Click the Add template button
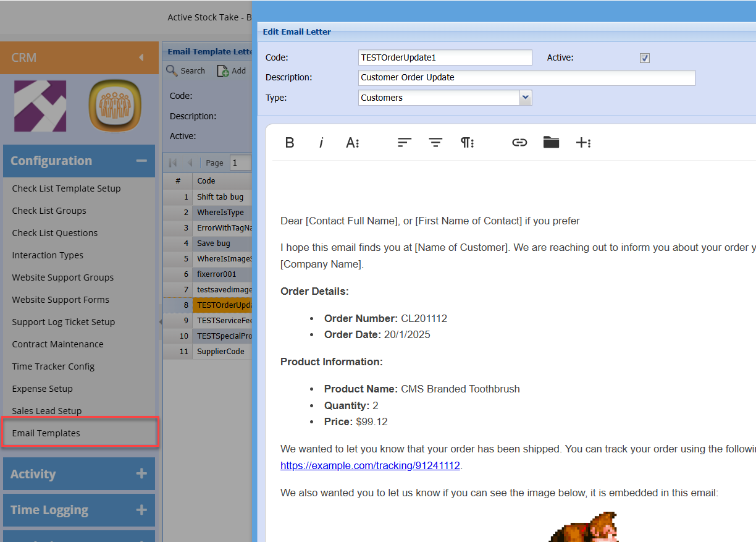 [232, 71]
